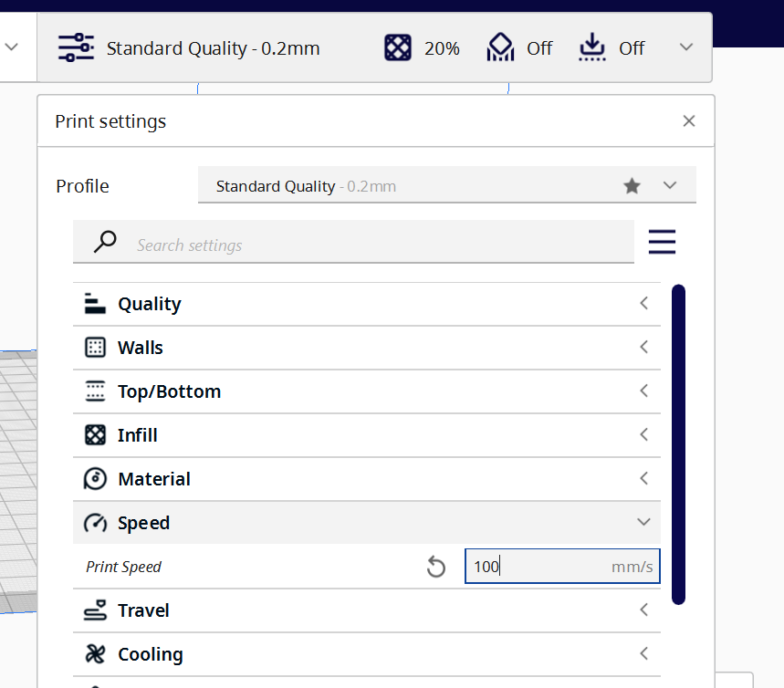Open the Profile dropdown arrow
Image resolution: width=784 pixels, height=688 pixels.
[x=670, y=185]
